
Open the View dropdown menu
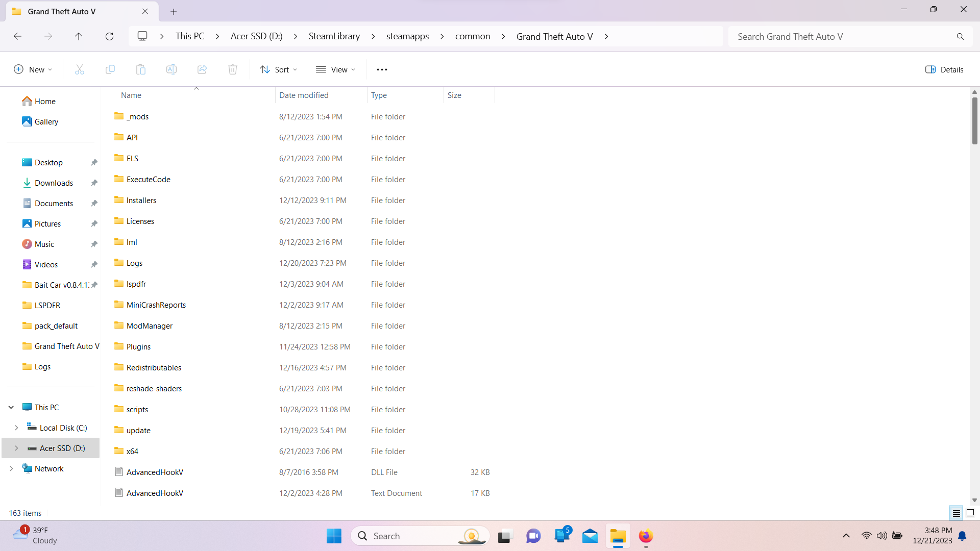335,69
